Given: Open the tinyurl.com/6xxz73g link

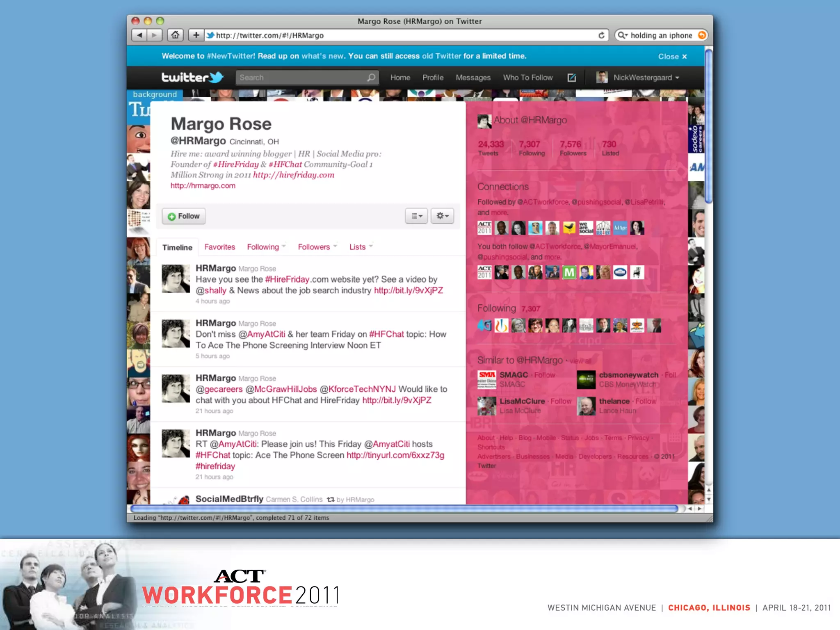Looking at the screenshot, I should [x=395, y=455].
